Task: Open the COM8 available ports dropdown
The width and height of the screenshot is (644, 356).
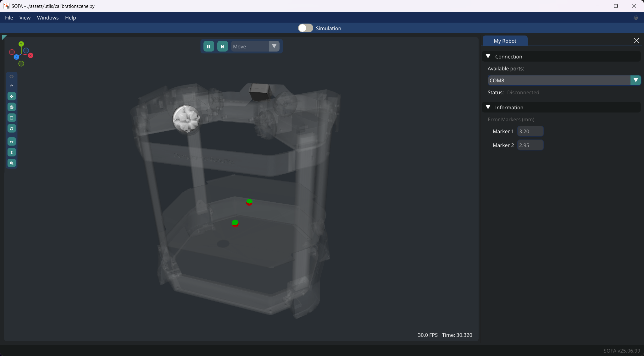Action: pos(636,80)
